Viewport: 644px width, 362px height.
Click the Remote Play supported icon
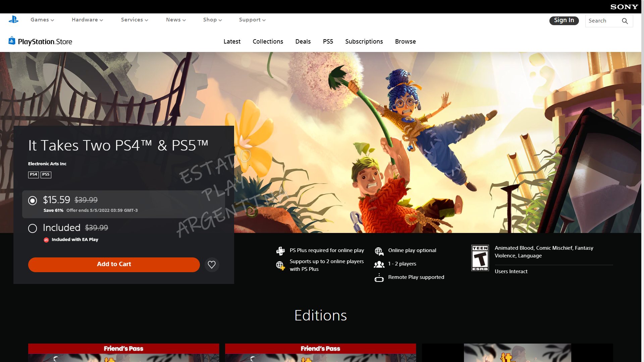[x=379, y=278]
